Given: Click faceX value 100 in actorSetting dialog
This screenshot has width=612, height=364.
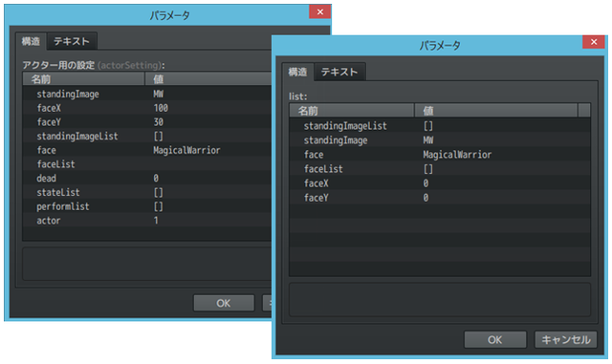Looking at the screenshot, I should point(161,108).
